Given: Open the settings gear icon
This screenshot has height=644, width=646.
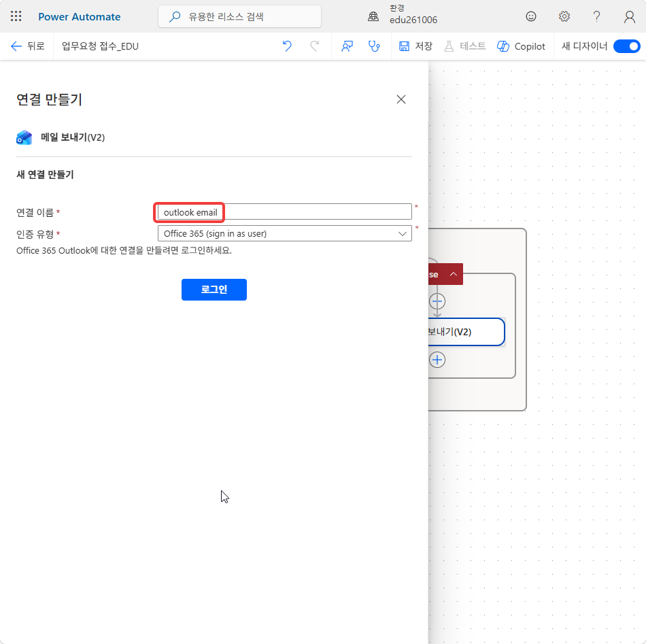Looking at the screenshot, I should 564,16.
